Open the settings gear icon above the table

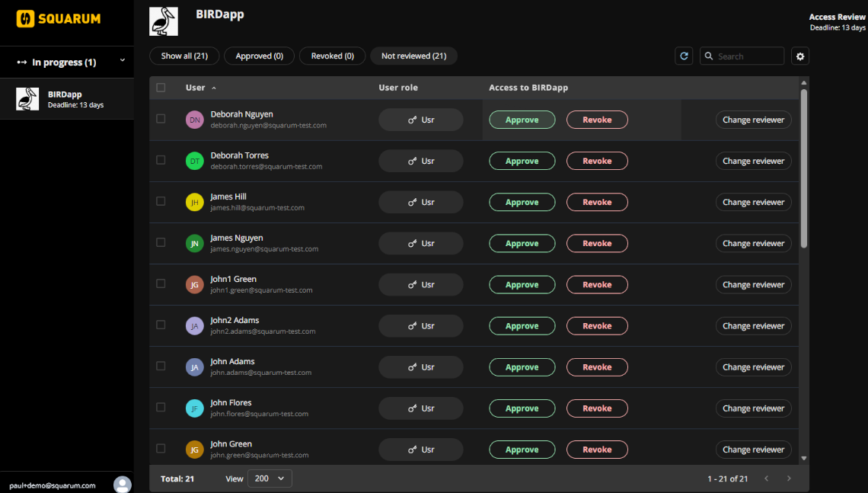(x=799, y=56)
